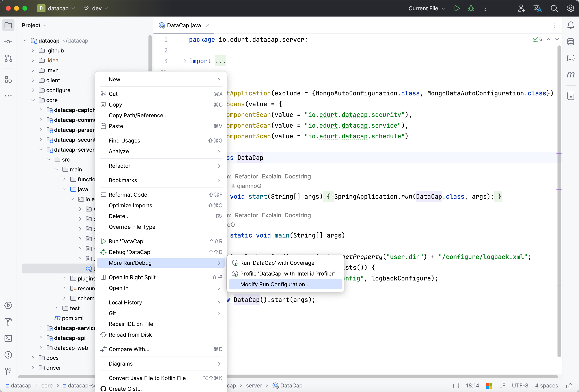
Task: Open Search Everywhere magnifier
Action: (x=554, y=8)
